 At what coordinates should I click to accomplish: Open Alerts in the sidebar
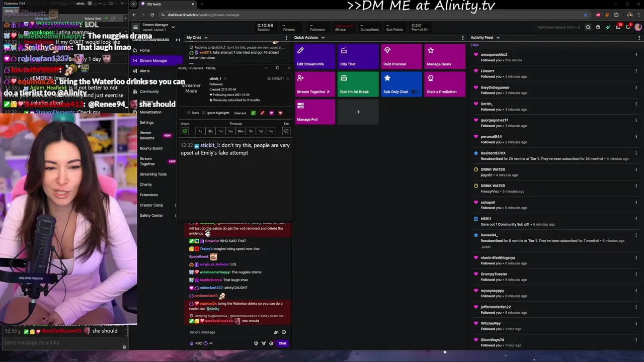[x=144, y=71]
